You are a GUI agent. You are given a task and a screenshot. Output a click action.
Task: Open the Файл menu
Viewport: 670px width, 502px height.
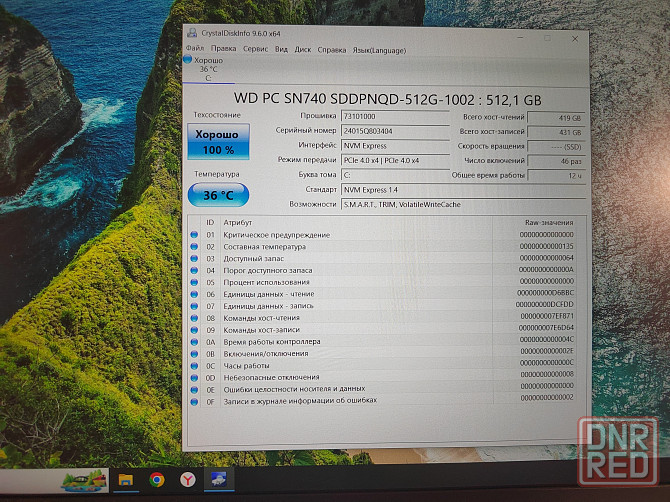194,48
